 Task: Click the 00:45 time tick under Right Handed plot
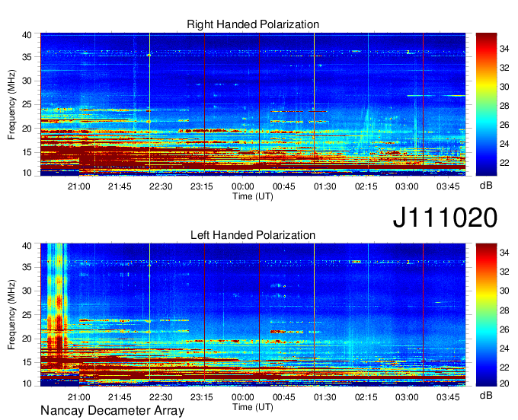284,186
